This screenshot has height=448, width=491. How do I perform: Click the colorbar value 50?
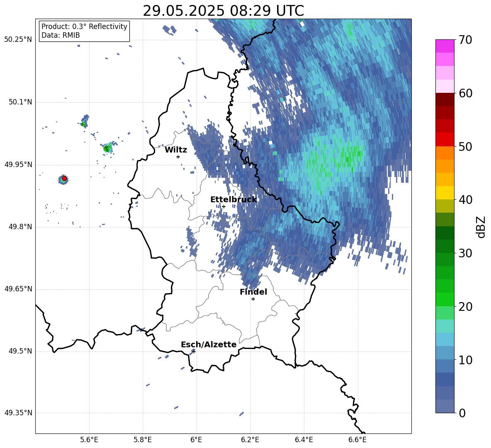coord(465,146)
